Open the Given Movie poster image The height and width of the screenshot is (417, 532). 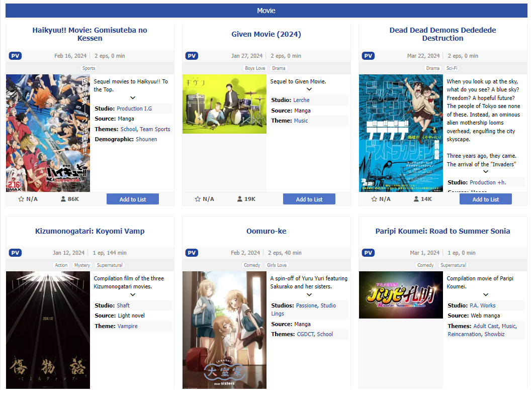click(x=224, y=104)
